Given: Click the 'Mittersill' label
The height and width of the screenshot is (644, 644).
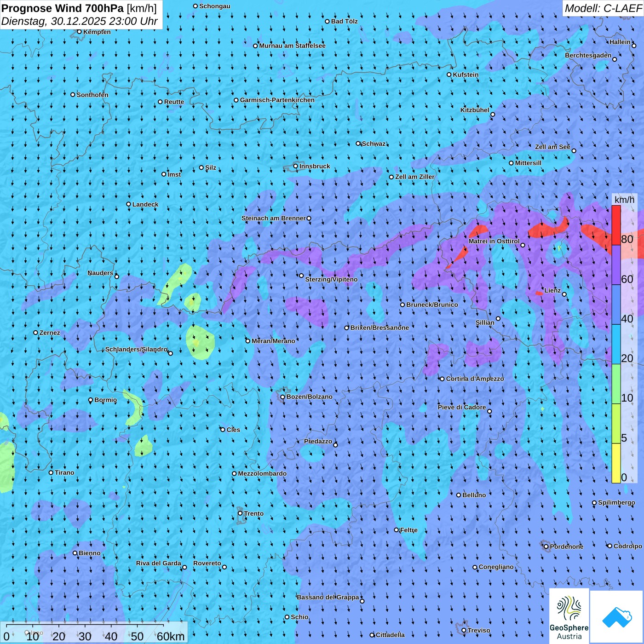Looking at the screenshot, I should (x=528, y=163).
